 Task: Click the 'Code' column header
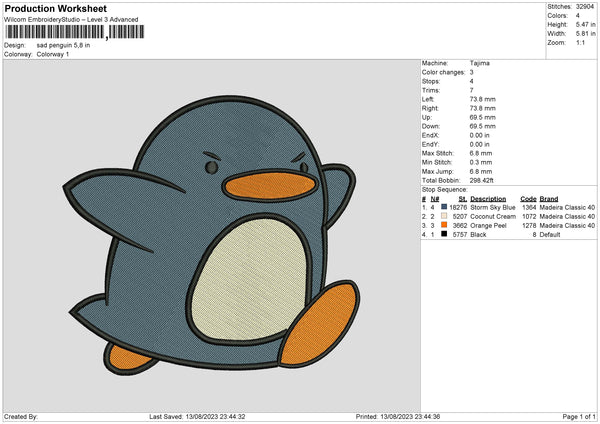click(528, 199)
